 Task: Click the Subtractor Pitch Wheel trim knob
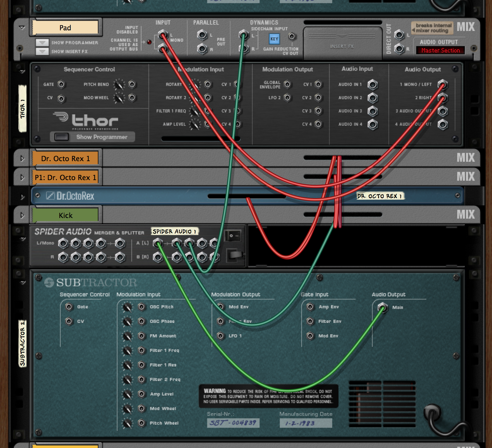[x=127, y=423]
